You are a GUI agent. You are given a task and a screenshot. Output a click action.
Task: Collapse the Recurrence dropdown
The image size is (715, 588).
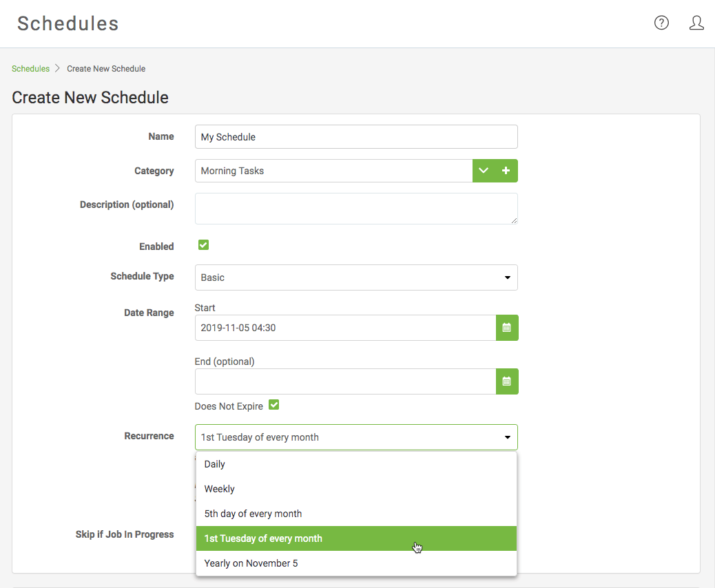[356, 437]
